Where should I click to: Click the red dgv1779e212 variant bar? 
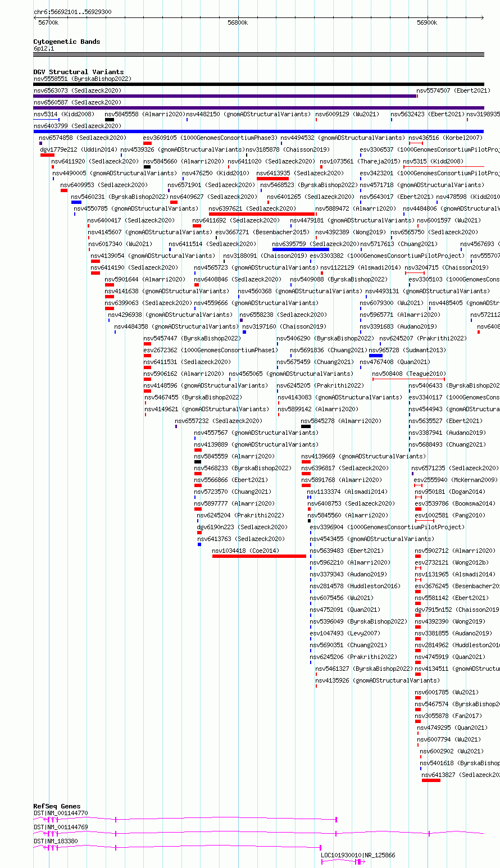click(47, 155)
